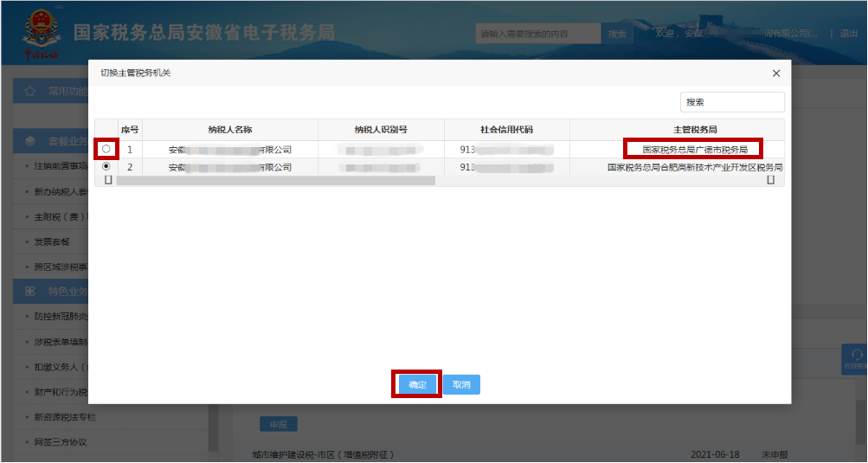Screen dimensions: 868x463
Task: Click the 退出 logout link
Action: pyautogui.click(x=849, y=33)
